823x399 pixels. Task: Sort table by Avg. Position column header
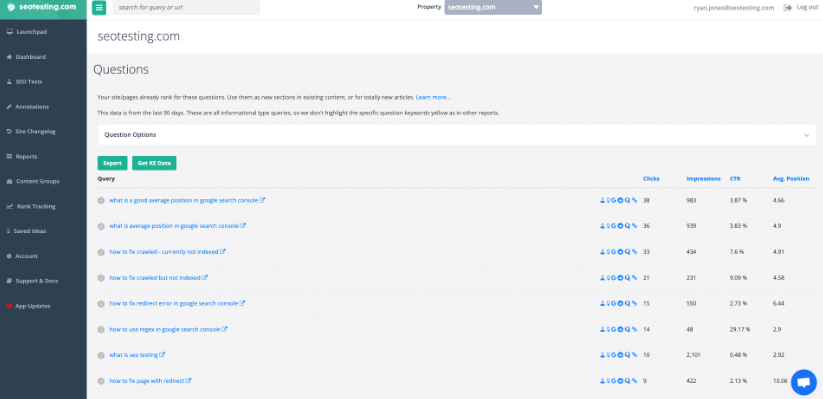click(x=791, y=178)
